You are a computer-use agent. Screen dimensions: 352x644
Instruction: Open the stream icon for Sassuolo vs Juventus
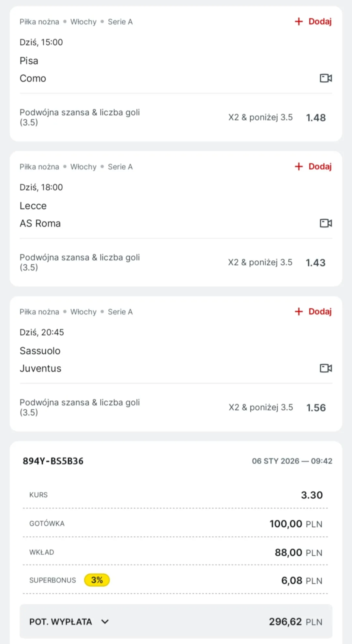(x=325, y=368)
